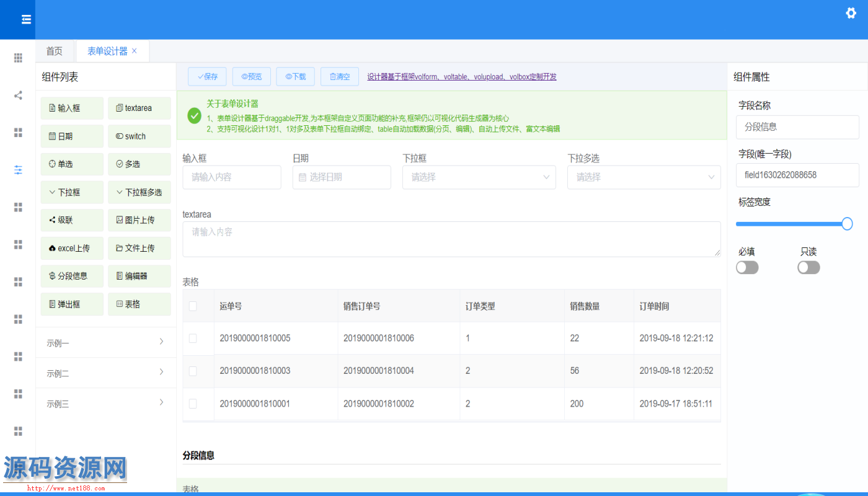Select cell 2019-09-17 18:51:11
The height and width of the screenshot is (496, 868).
pos(676,404)
